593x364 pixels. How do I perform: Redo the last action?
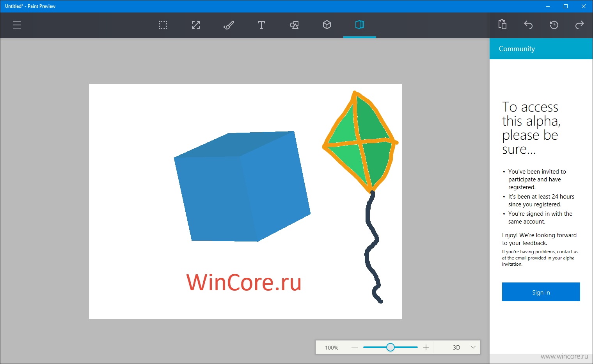click(580, 25)
